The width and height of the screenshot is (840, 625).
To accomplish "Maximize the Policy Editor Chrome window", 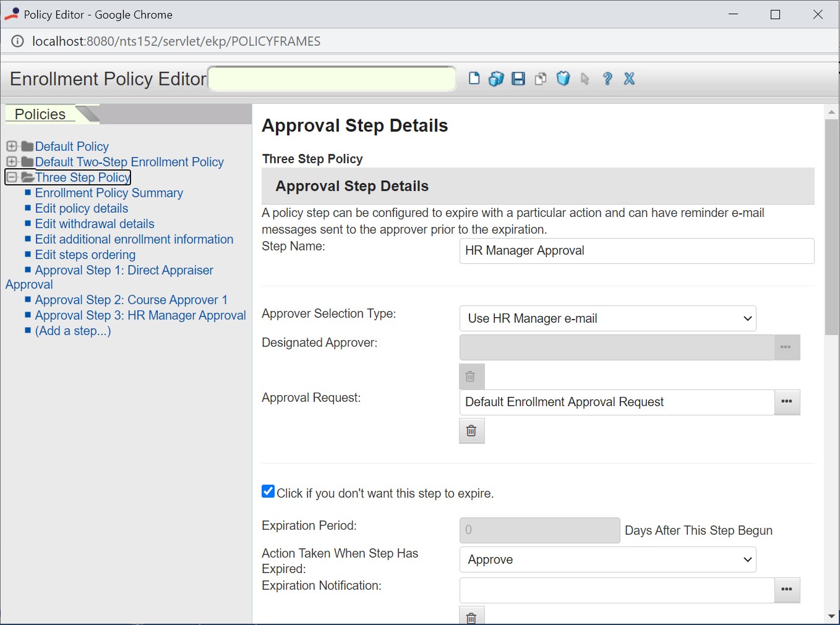I will pyautogui.click(x=775, y=14).
